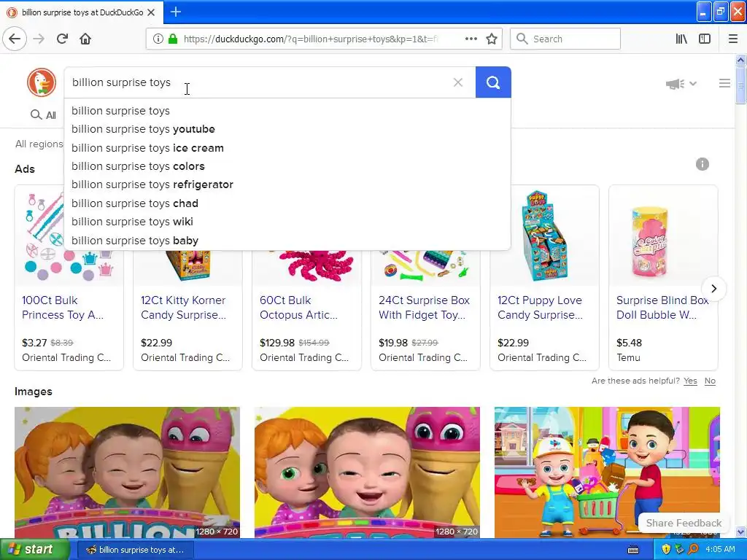
Task: Open the site information icon in address bar
Action: (158, 39)
